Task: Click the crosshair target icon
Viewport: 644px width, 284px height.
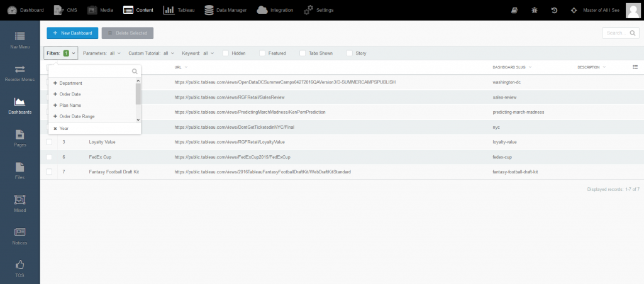Action: coord(574,10)
